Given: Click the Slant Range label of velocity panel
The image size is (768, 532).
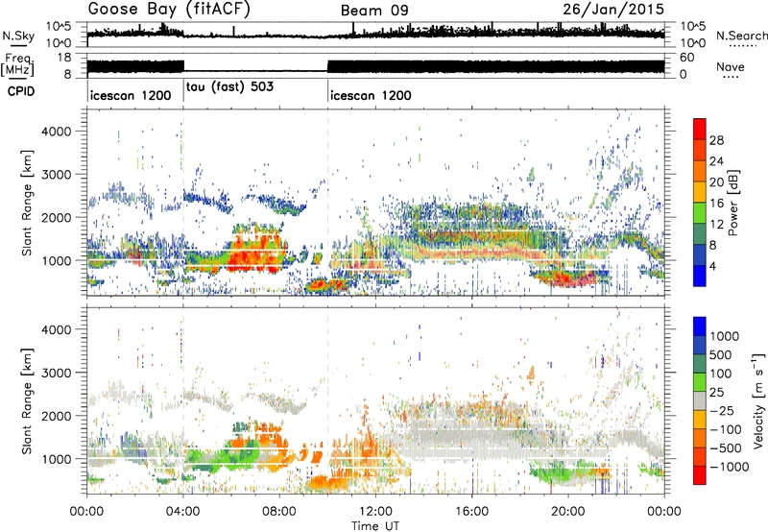Looking at the screenshot, I should point(27,400).
